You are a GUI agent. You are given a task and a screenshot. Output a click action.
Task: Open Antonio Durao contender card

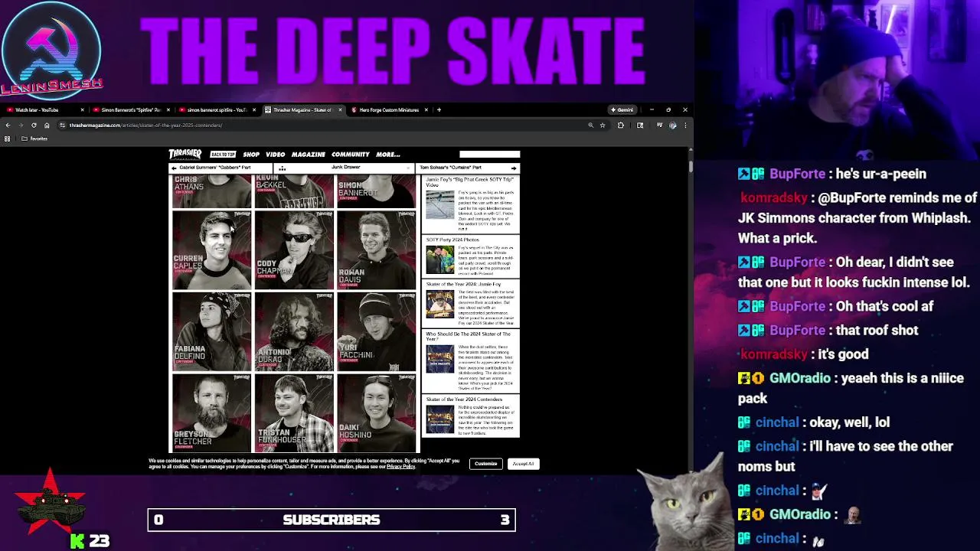[x=294, y=332]
